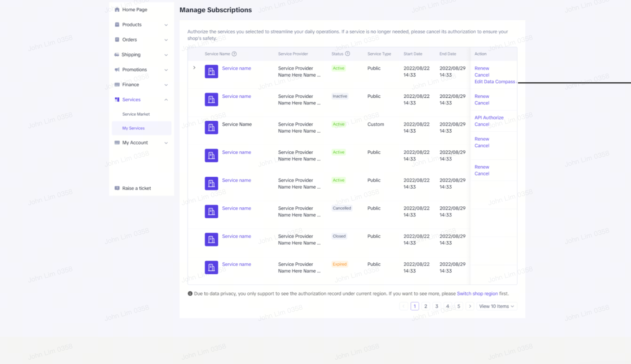
Task: Open the View 10 Items dropdown
Action: coord(496,306)
